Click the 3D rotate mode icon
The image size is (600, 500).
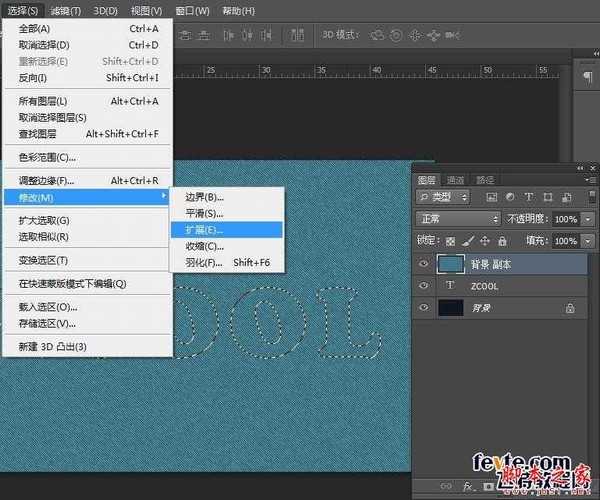(x=377, y=35)
